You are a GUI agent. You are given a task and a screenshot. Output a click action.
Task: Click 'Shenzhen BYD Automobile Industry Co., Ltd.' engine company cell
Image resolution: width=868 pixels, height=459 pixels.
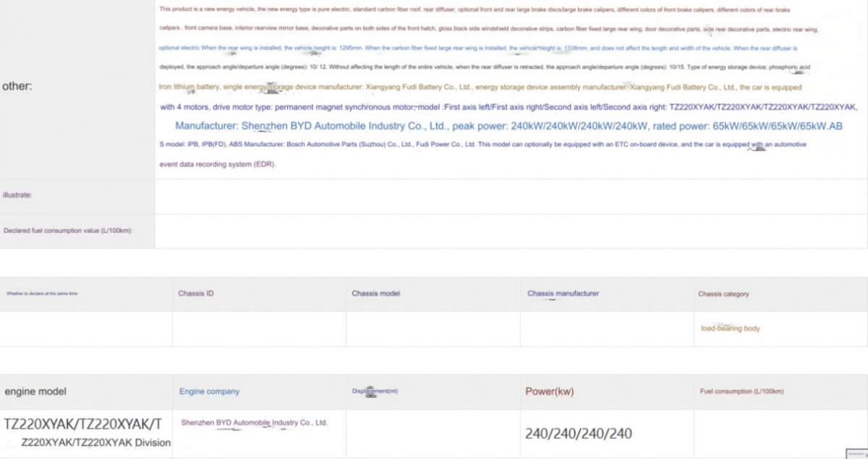254,422
